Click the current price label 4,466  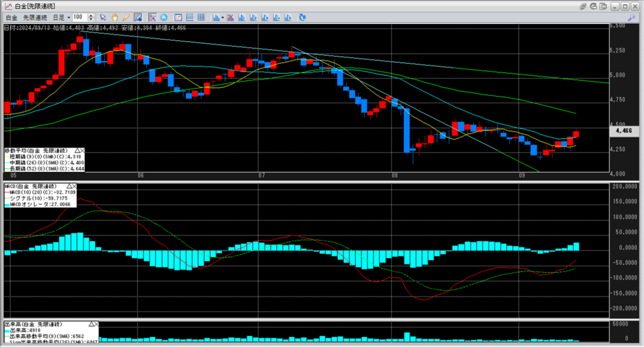(x=624, y=131)
